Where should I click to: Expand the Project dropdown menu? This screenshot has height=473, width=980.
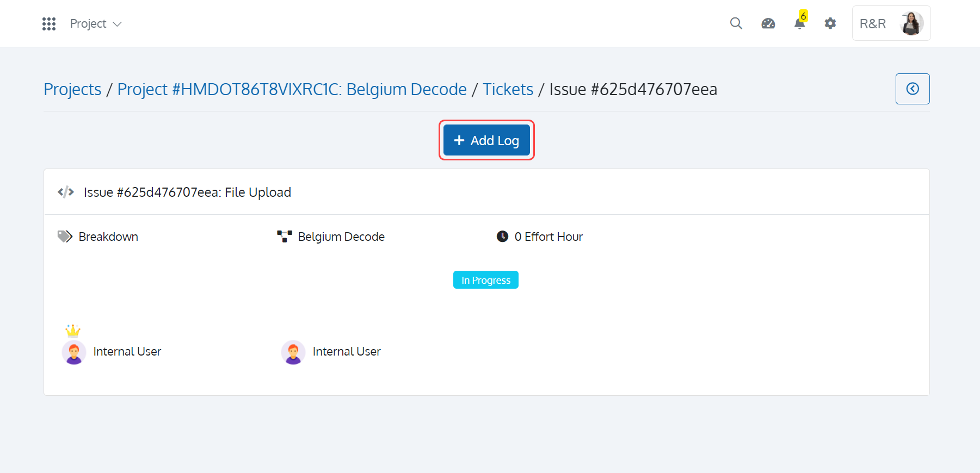96,24
